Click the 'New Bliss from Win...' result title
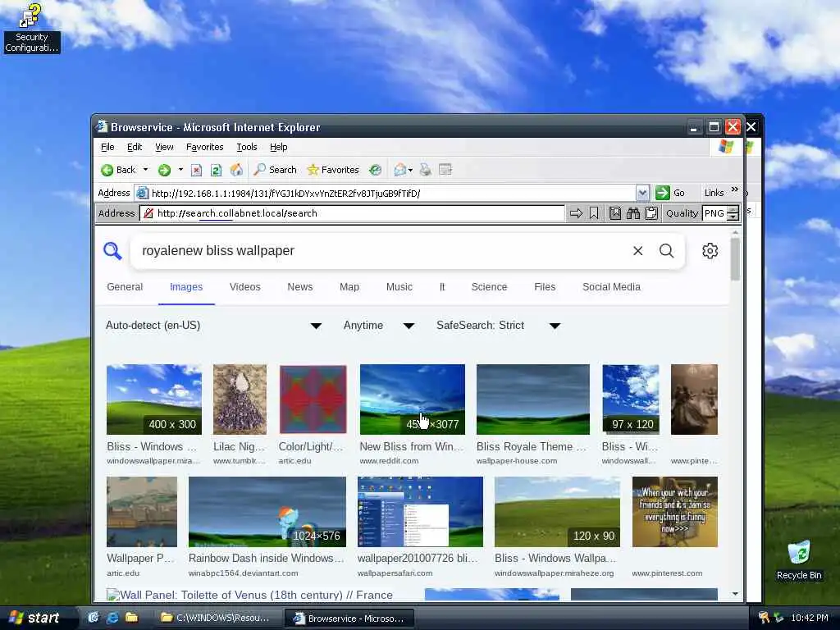This screenshot has height=630, width=840. click(412, 446)
